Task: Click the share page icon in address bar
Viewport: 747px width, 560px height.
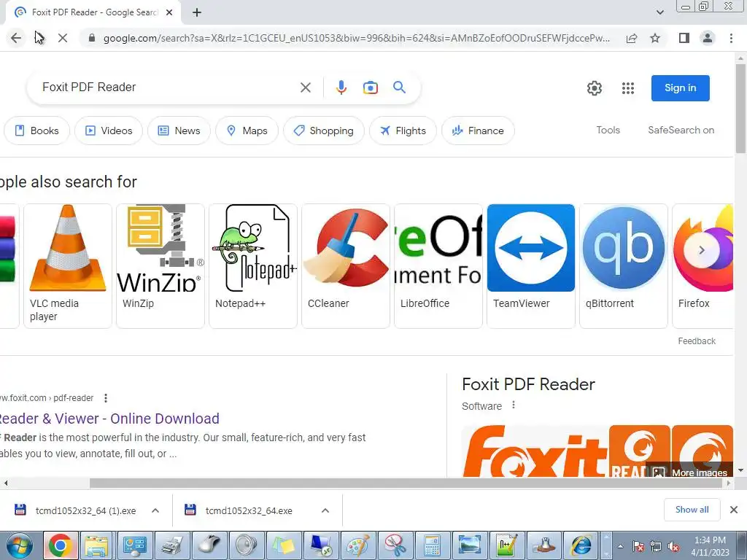Action: (632, 38)
